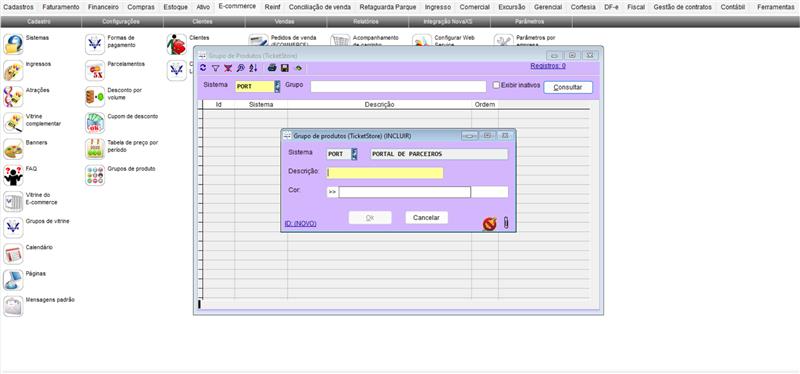Open the Financeiro menu

[x=103, y=7]
